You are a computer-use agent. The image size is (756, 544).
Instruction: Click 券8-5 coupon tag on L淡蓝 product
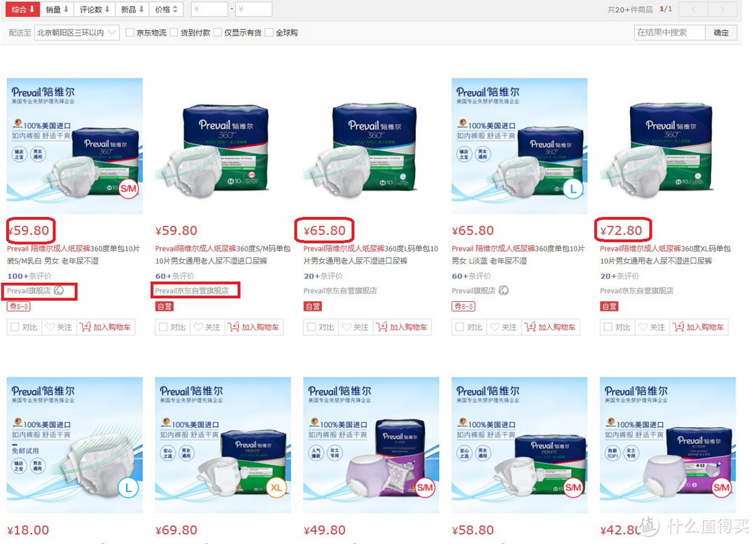(x=463, y=306)
